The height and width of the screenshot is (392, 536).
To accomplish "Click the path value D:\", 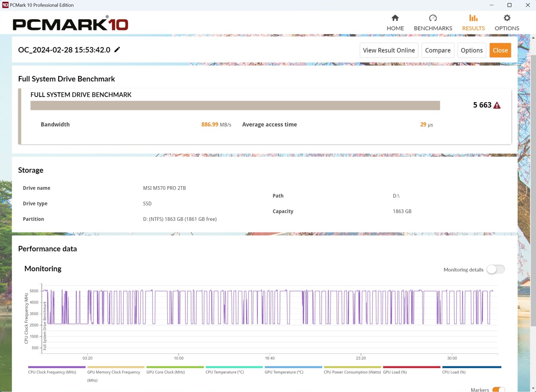I will click(x=396, y=196).
